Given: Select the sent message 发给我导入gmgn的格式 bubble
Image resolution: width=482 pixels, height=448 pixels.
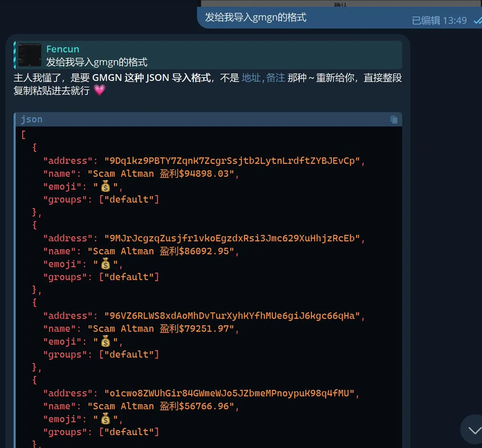Looking at the screenshot, I should pos(339,18).
